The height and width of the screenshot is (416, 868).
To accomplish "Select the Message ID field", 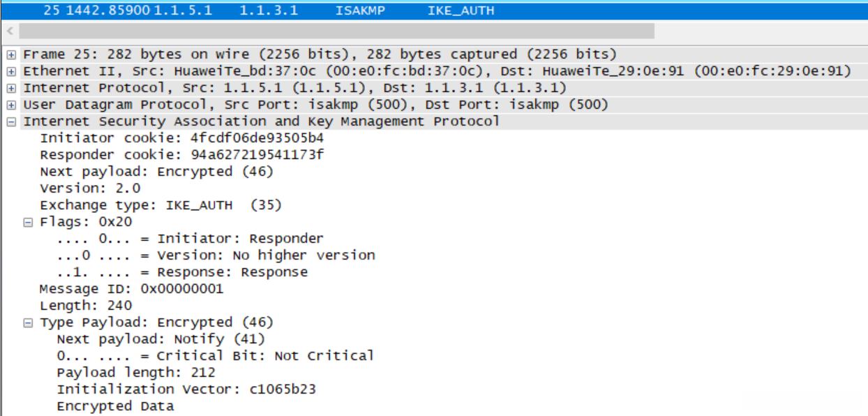I will (131, 289).
